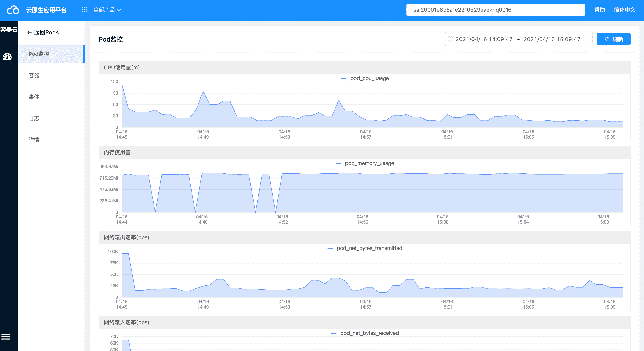Click the 14:49 time label under CPU chart
This screenshot has width=644, height=351.
pos(203,137)
